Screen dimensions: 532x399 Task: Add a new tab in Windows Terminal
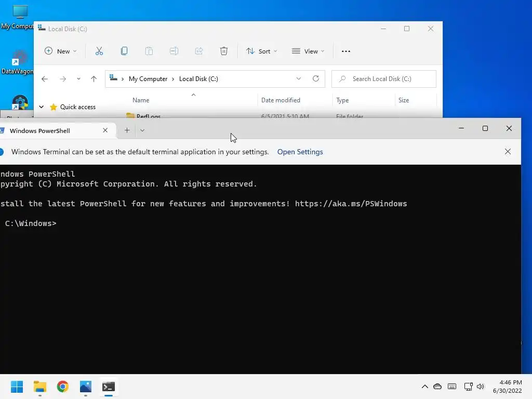tap(127, 130)
